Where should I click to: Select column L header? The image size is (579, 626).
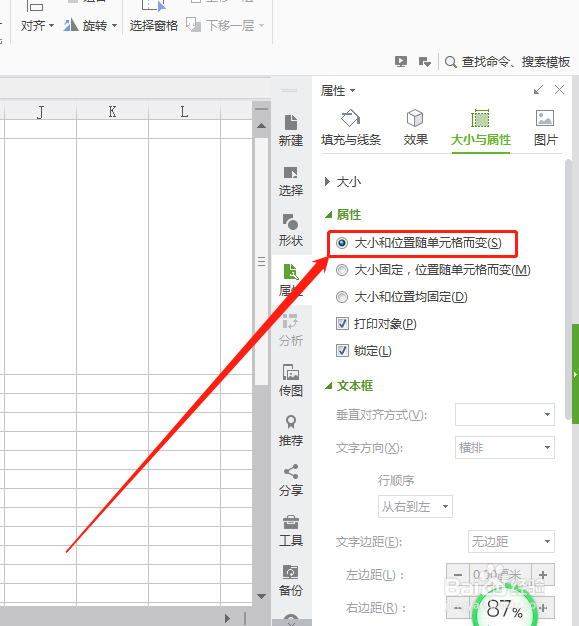coord(184,111)
